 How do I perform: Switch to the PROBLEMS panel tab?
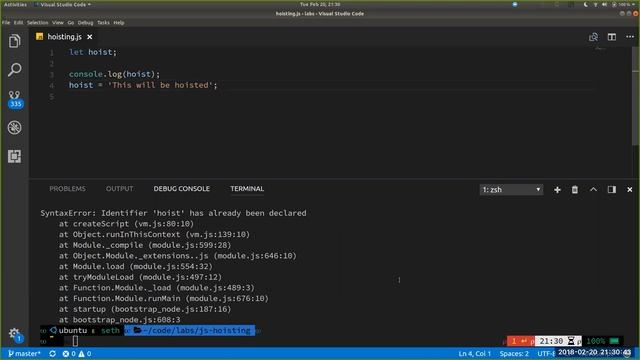67,189
